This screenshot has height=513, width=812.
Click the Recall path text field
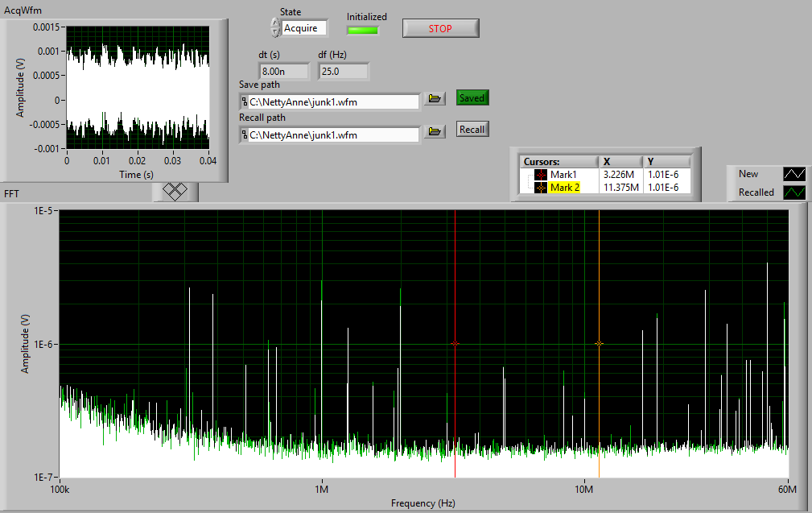pyautogui.click(x=333, y=135)
